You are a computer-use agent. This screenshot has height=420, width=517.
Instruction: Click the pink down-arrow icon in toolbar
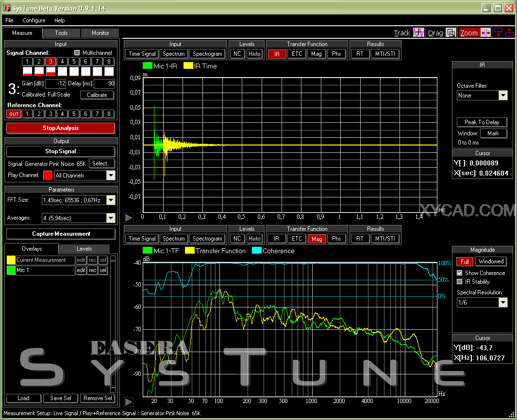point(498,32)
